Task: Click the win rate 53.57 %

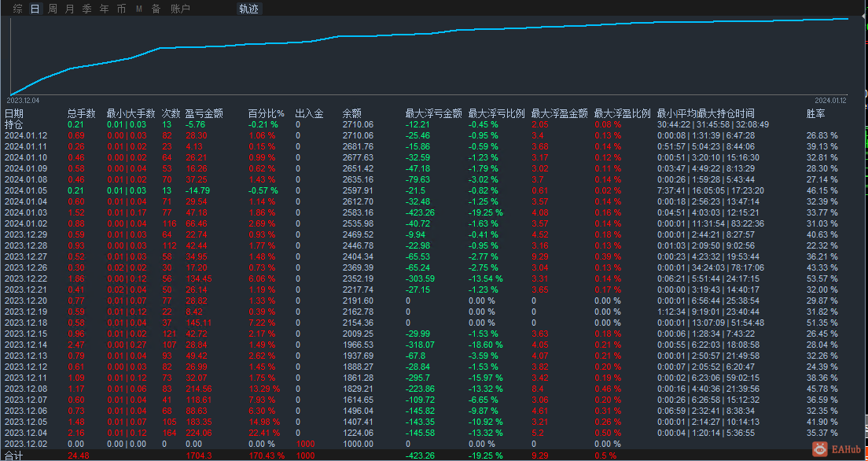Action: [x=822, y=278]
